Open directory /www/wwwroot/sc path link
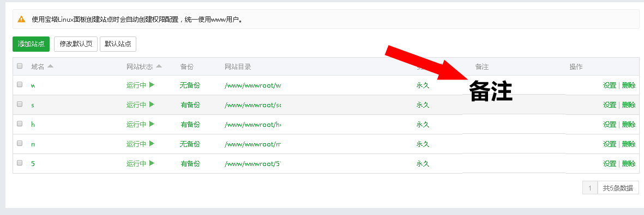The image size is (644, 215). click(x=252, y=105)
